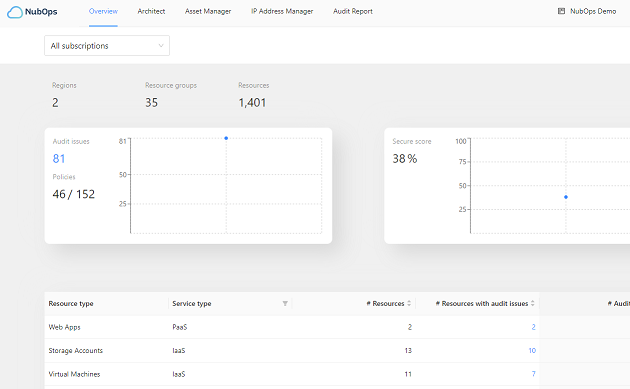Open Web Apps audit issues count 2
Image resolution: width=630 pixels, height=389 pixels.
click(533, 327)
